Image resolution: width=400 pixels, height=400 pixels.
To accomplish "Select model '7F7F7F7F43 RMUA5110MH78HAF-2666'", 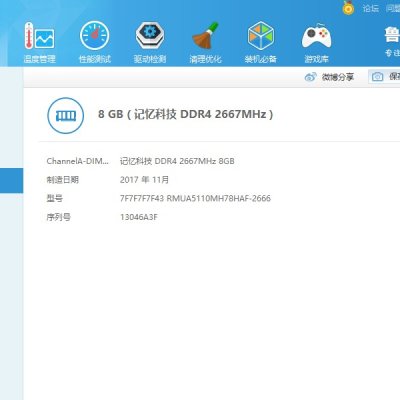I will click(195, 198).
